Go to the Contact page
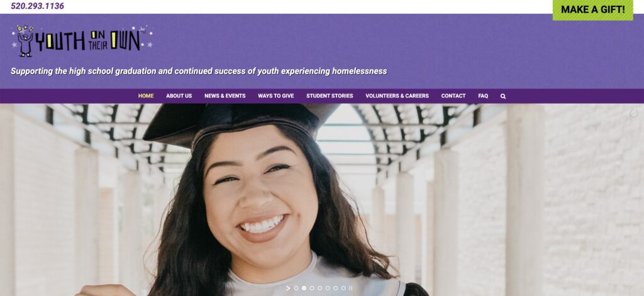Viewport: 644px width, 296px height. (x=453, y=96)
